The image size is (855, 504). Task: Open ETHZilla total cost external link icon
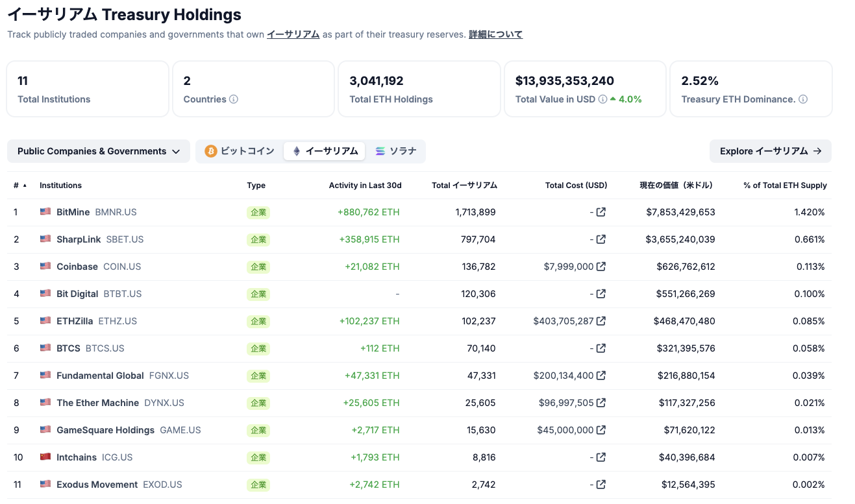point(601,321)
